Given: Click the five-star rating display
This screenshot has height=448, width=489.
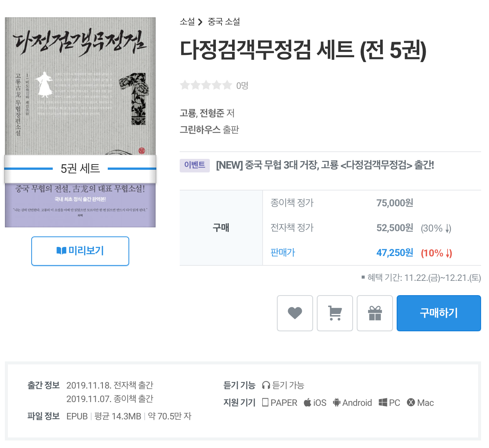Looking at the screenshot, I should pos(206,85).
